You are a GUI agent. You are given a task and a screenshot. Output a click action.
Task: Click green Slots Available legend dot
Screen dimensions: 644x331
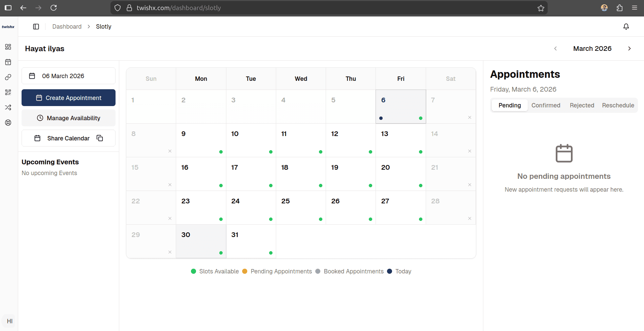click(x=193, y=271)
